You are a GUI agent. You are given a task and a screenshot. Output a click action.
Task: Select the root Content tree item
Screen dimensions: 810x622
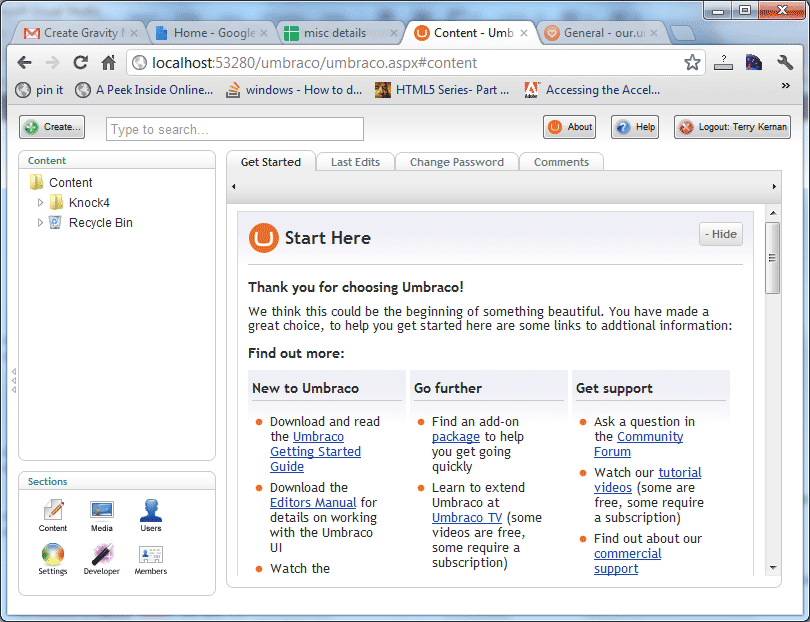[71, 182]
